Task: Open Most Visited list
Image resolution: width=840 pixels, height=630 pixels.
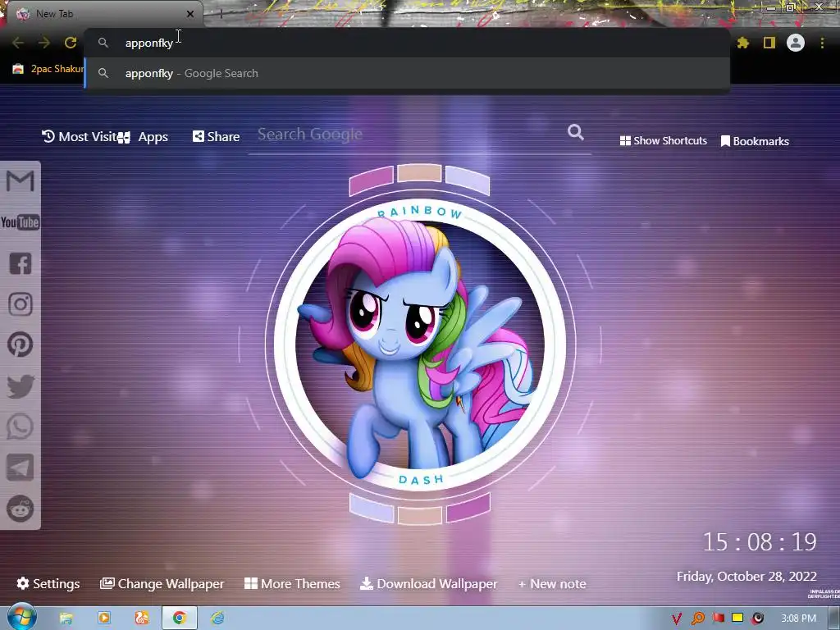Action: click(80, 137)
